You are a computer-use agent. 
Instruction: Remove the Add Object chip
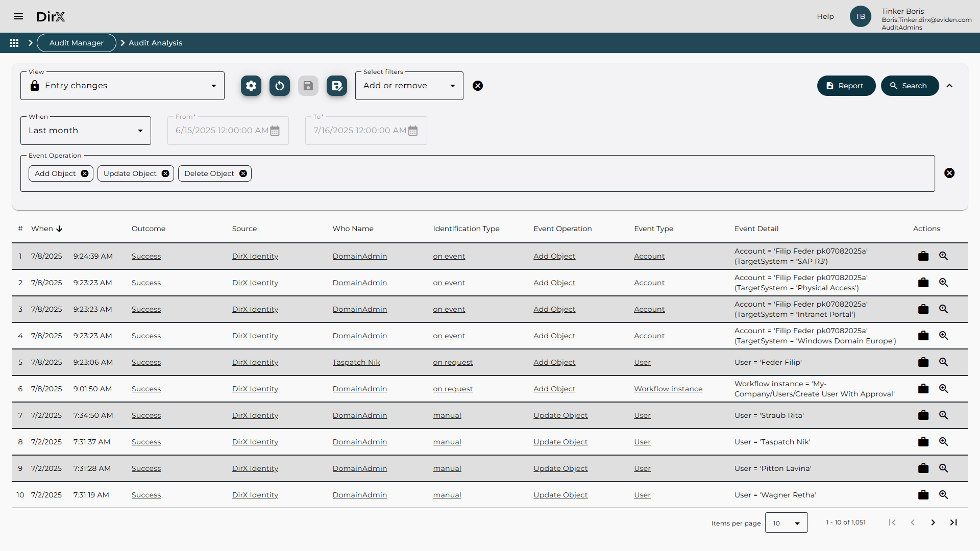[85, 173]
